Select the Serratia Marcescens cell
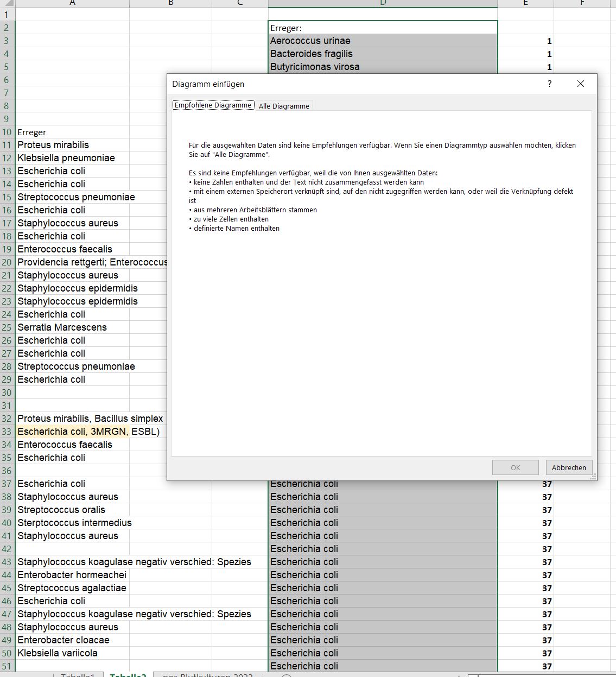The image size is (616, 677). (x=72, y=327)
